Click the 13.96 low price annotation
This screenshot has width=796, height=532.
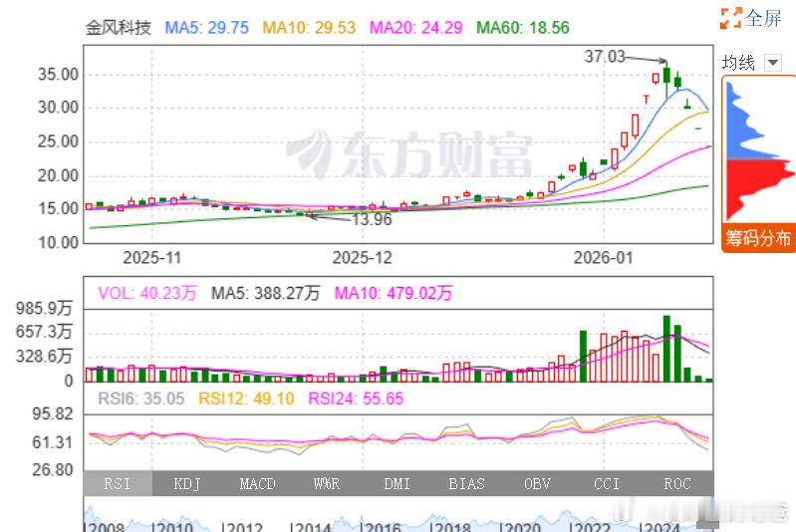373,219
